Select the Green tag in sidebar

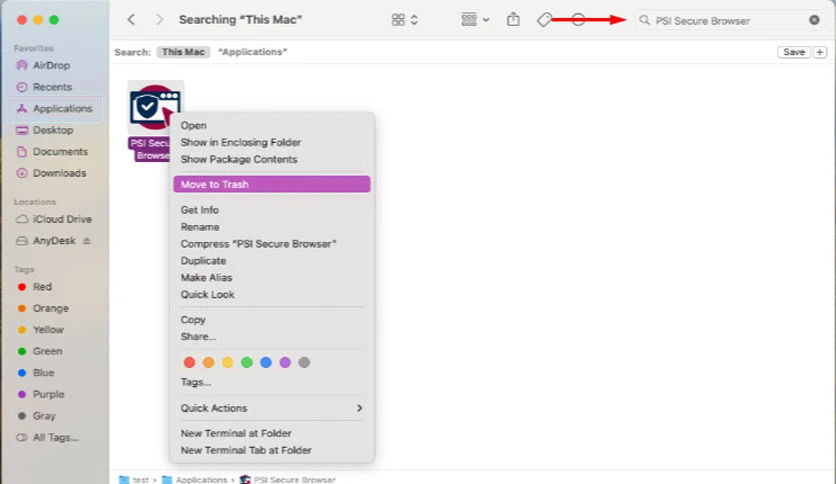coord(47,351)
